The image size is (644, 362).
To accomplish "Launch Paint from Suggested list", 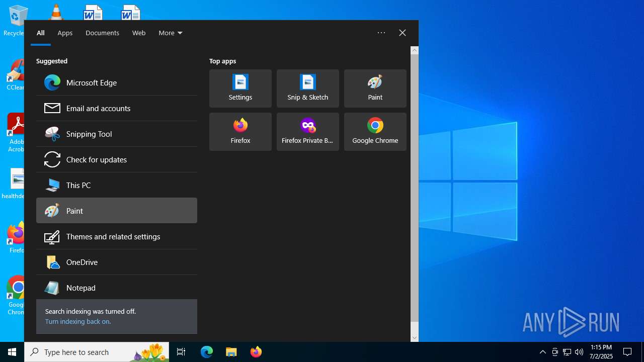I will (x=117, y=211).
